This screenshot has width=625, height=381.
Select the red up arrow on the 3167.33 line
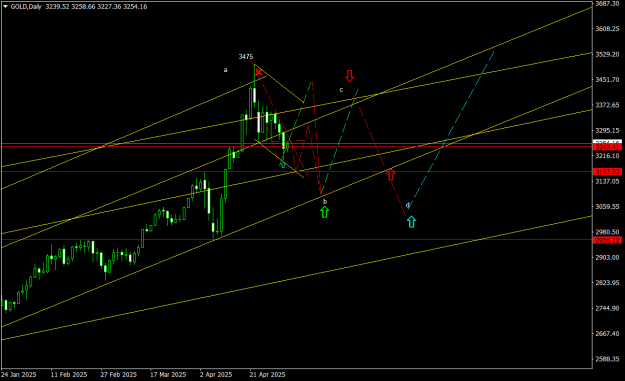391,175
